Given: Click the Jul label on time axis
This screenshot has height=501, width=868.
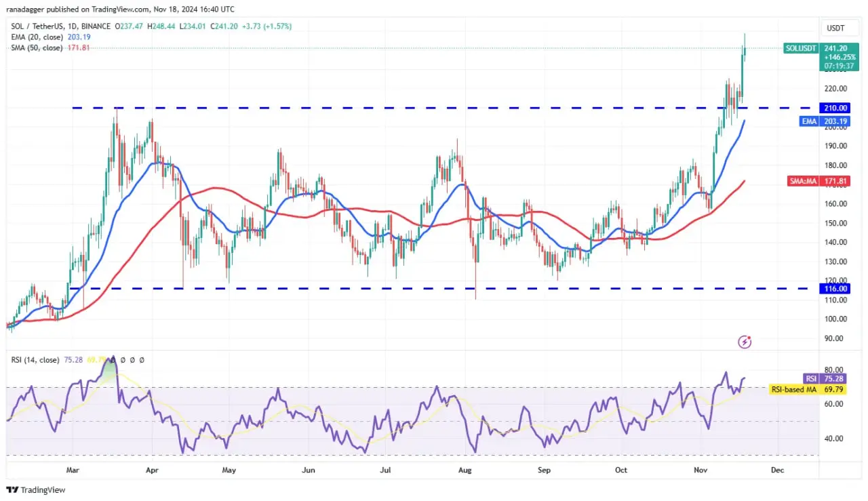Looking at the screenshot, I should [x=387, y=469].
